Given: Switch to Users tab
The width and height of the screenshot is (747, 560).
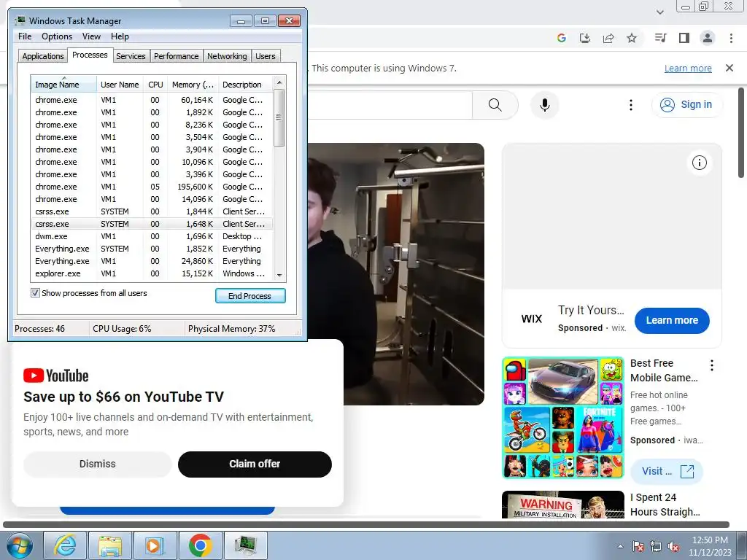Looking at the screenshot, I should click(266, 56).
